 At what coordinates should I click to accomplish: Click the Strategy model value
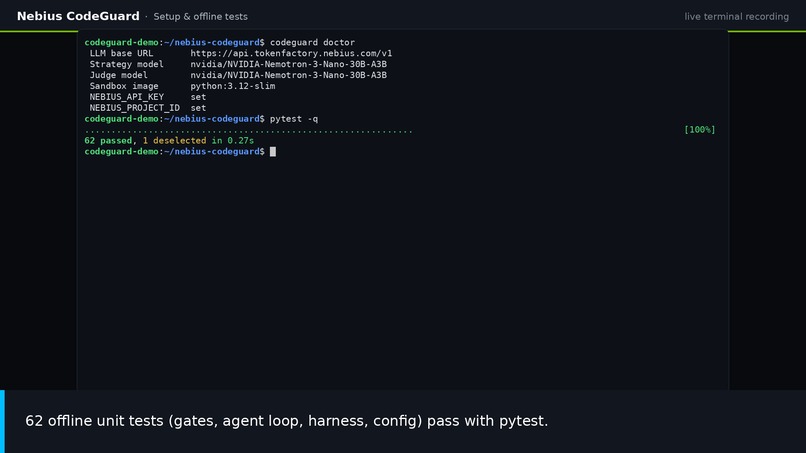(288, 64)
